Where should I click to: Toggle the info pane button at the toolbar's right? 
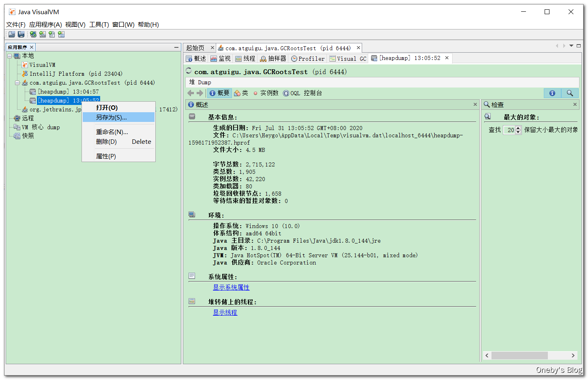click(552, 93)
